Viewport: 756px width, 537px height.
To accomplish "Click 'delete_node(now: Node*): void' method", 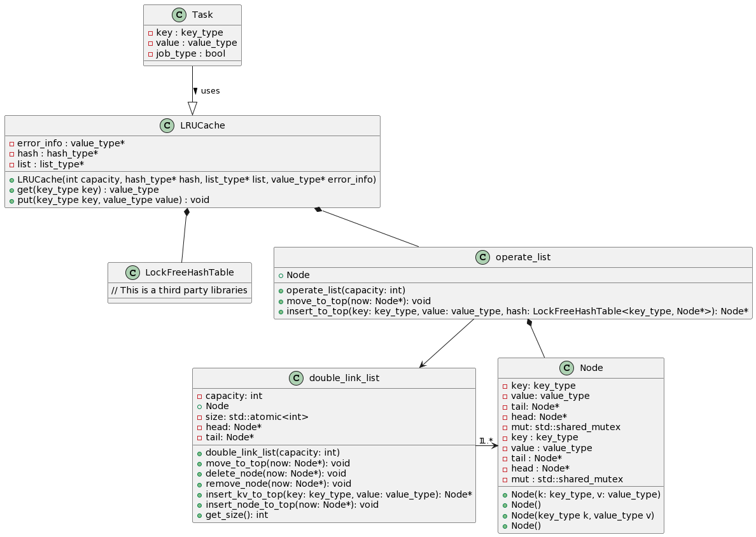I will 276,474.
